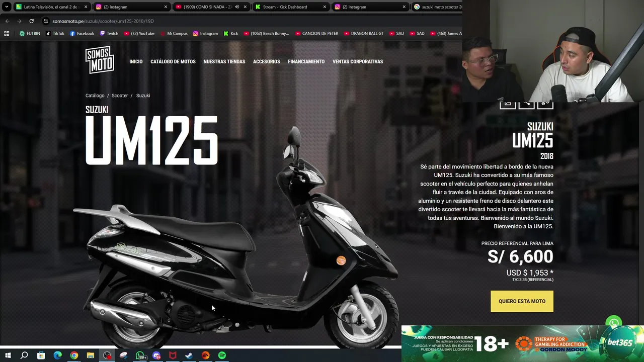Image resolution: width=644 pixels, height=362 pixels.
Task: Click the address bar URL somosmoto.pe
Action: [103, 21]
